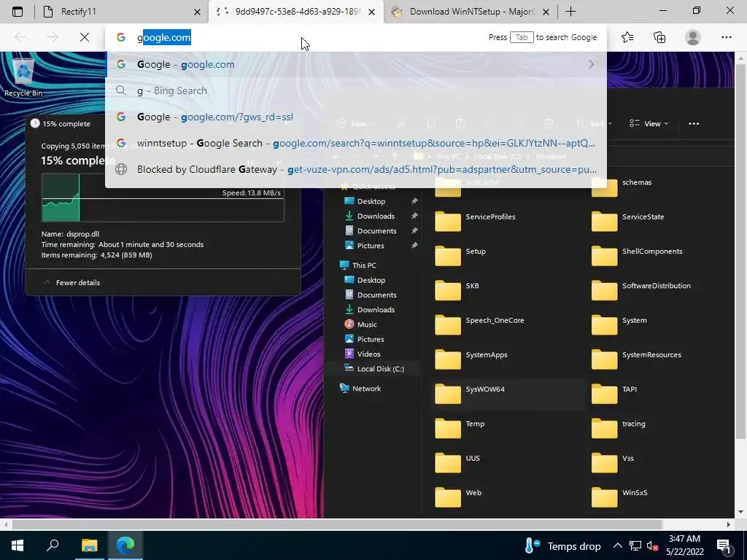Close the Rectify11 tab
This screenshot has width=747, height=560.
click(x=197, y=12)
